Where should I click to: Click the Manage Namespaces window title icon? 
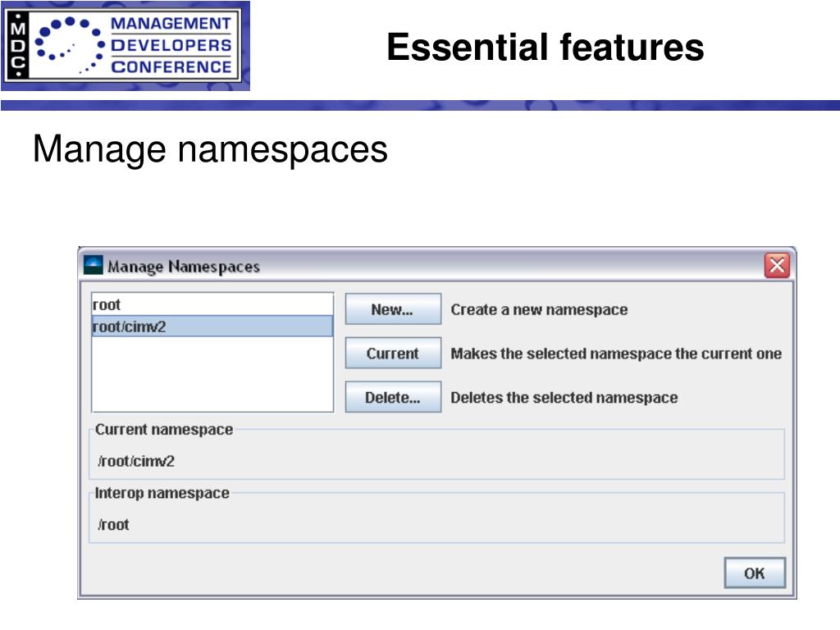pos(94,265)
